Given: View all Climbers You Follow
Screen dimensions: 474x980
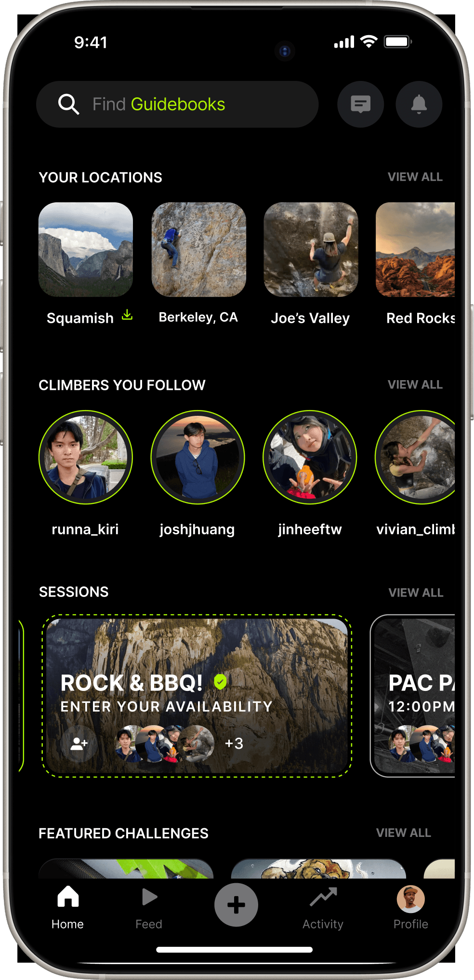Looking at the screenshot, I should [x=415, y=384].
